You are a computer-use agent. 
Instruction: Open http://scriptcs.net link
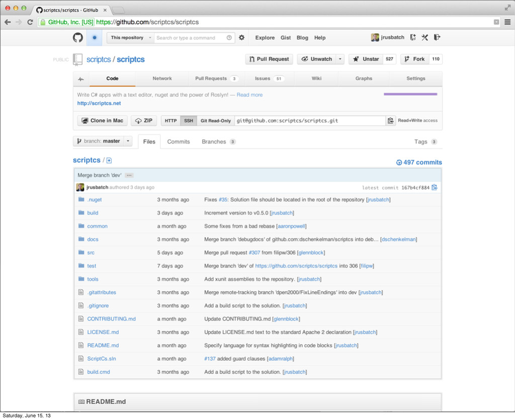99,103
